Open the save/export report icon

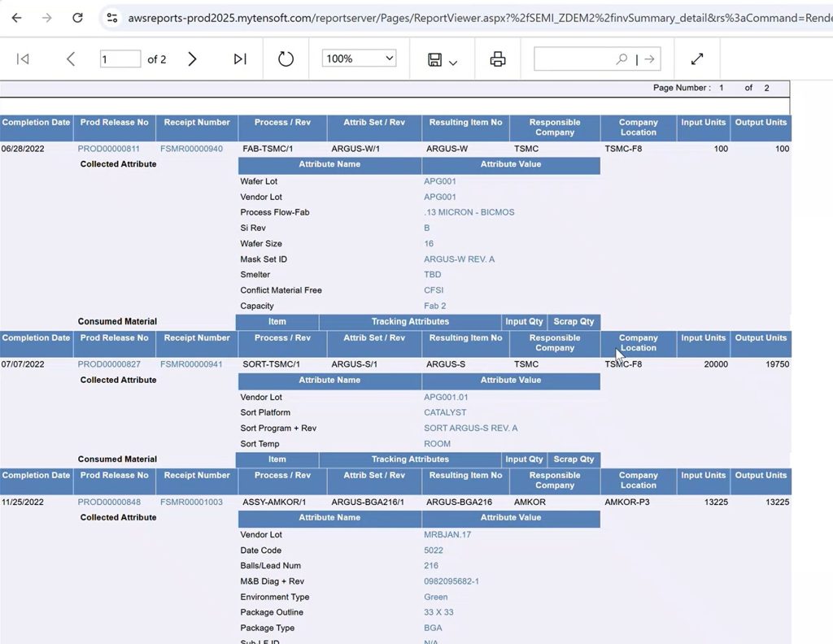pyautogui.click(x=435, y=58)
